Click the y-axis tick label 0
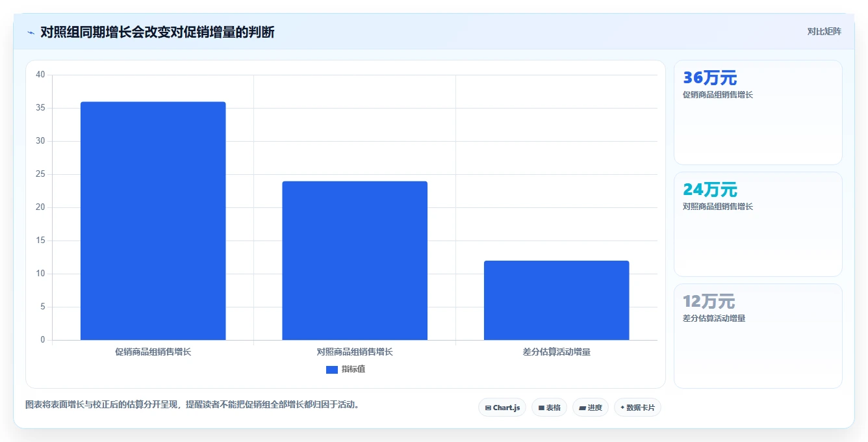This screenshot has height=442, width=868. [43, 340]
